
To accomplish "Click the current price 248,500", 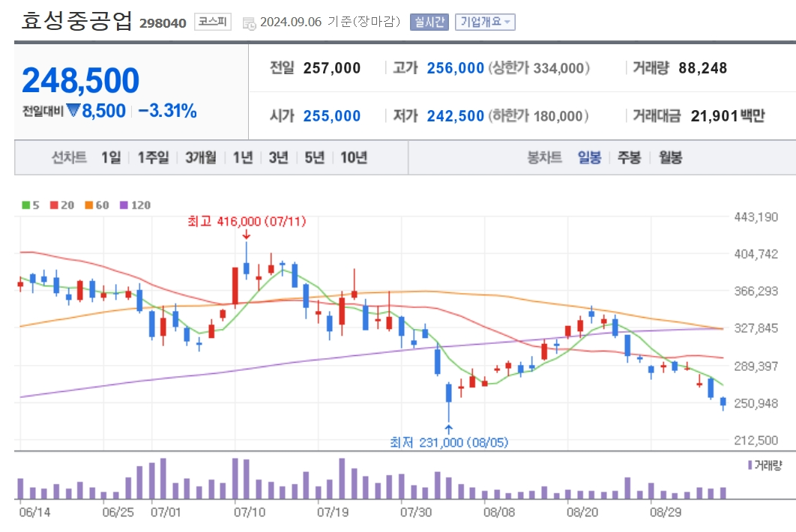I will tap(81, 80).
